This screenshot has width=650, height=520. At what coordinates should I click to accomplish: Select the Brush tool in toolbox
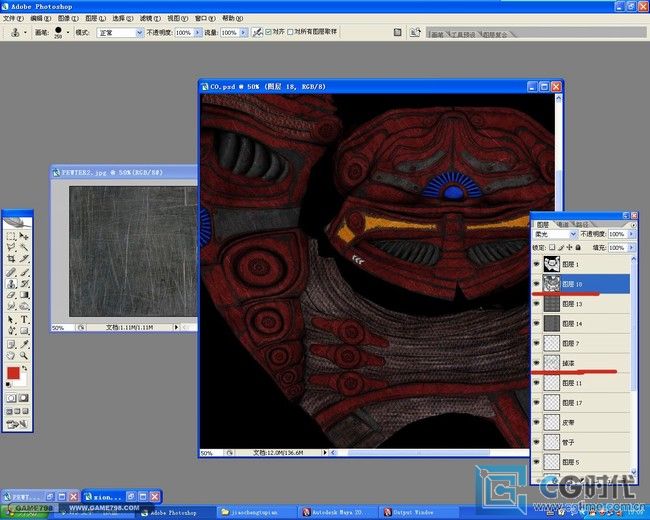pyautogui.click(x=24, y=272)
